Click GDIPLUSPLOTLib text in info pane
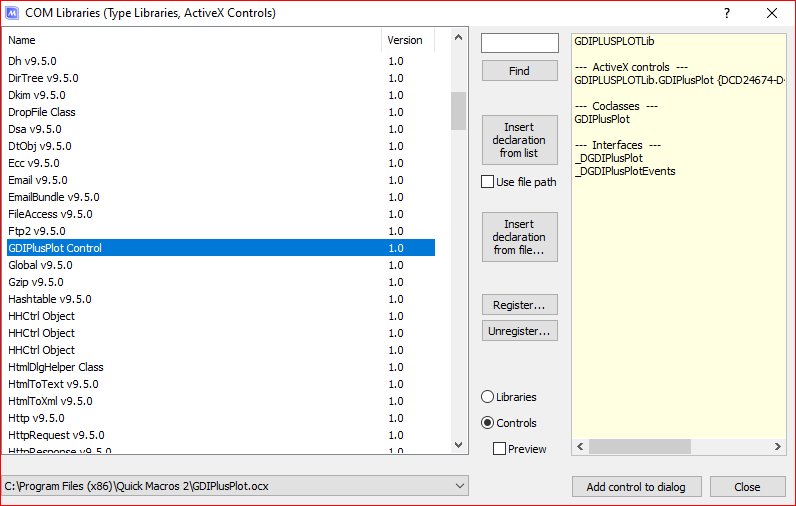 pos(614,42)
